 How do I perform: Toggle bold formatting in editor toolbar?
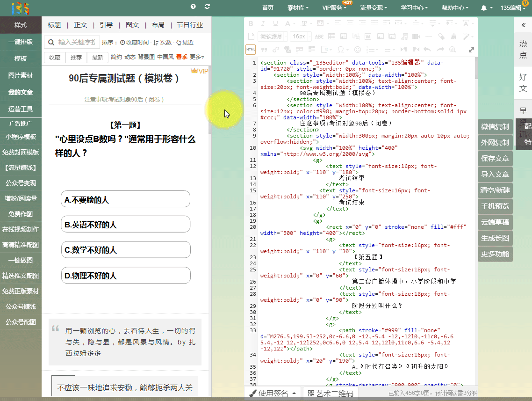[251, 23]
